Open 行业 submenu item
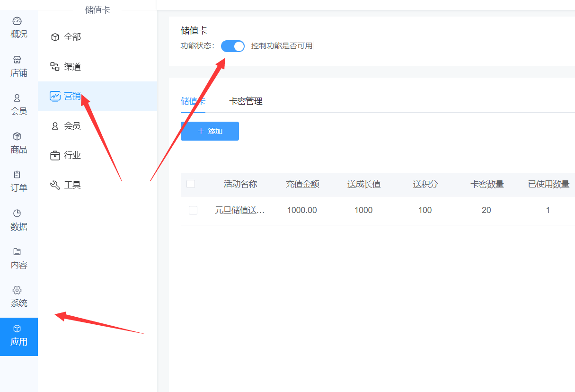This screenshot has width=575, height=392. [97, 155]
